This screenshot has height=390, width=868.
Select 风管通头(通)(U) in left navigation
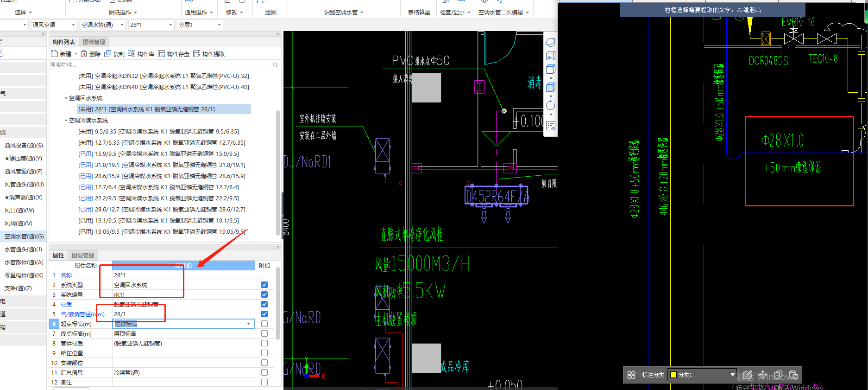click(x=23, y=185)
